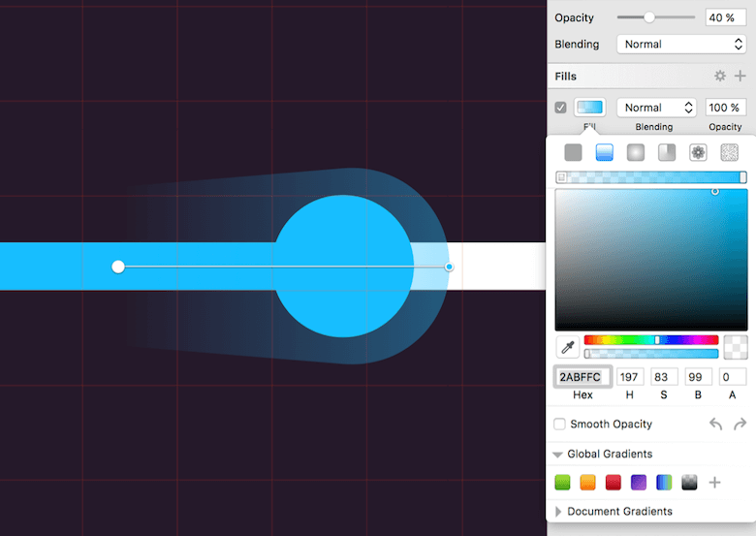Click the Brightness value field
The image size is (756, 536).
click(698, 377)
